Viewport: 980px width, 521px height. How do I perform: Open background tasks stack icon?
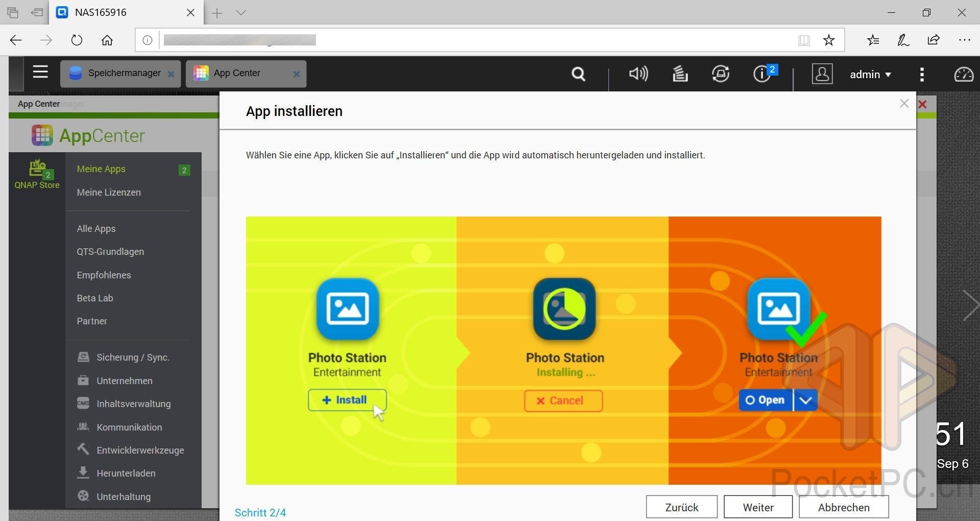pyautogui.click(x=680, y=74)
